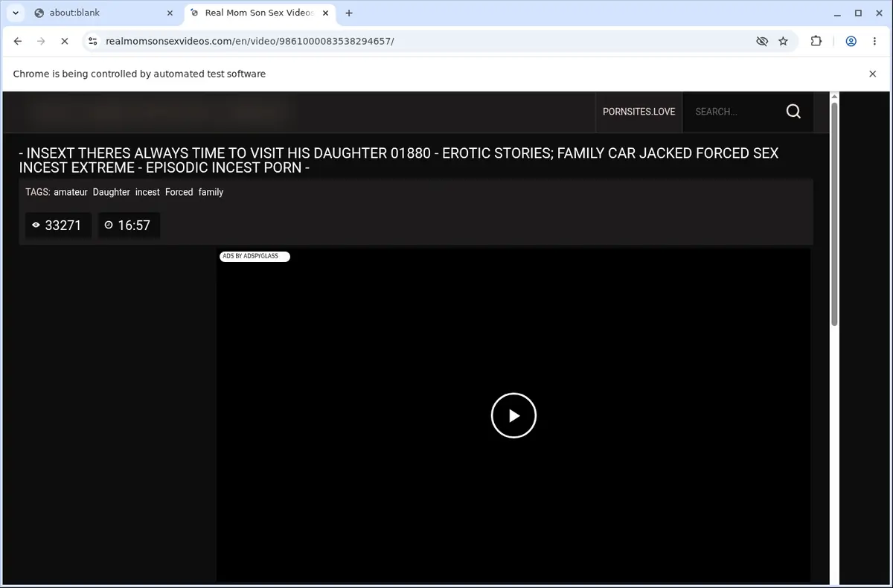893x588 pixels.
Task: Follow the PORNSITES.LOVE header link
Action: tap(638, 112)
